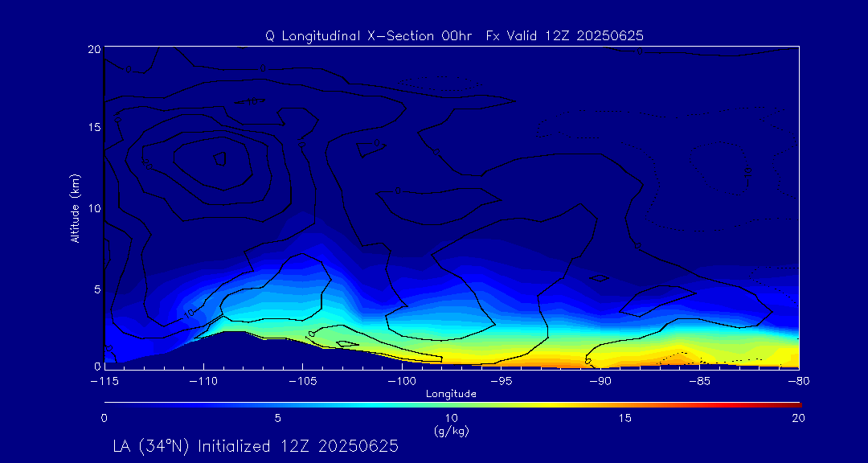Click the altitude axis tick label 20
This screenshot has width=868, height=463.
[93, 49]
